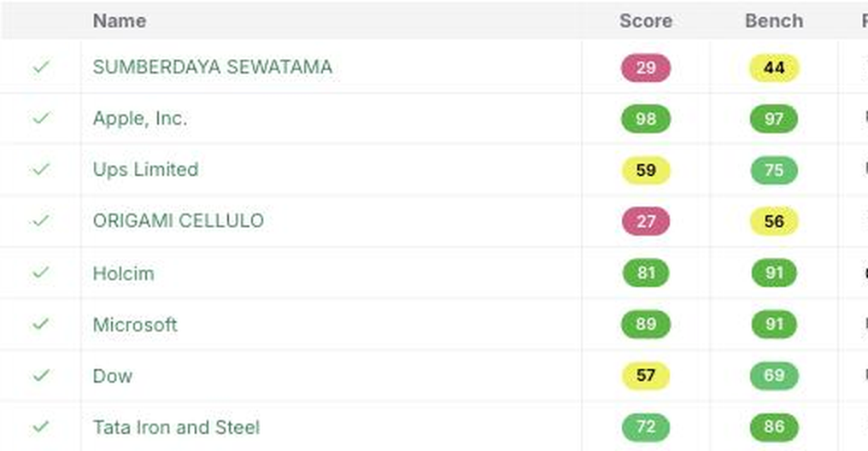This screenshot has height=451, width=868.
Task: Click the check icon in Dow row
Action: click(41, 375)
